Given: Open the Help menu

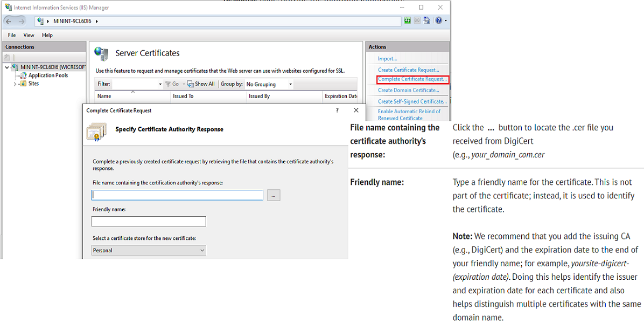Looking at the screenshot, I should (47, 36).
